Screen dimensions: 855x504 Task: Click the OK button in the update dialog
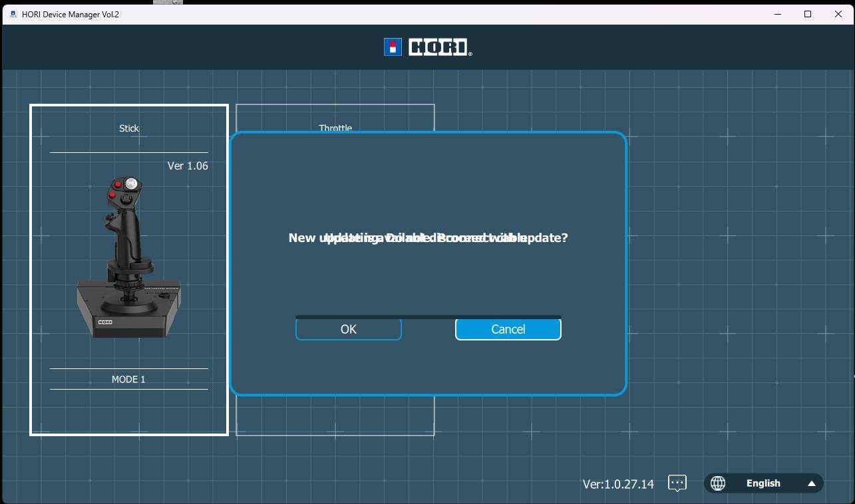pyautogui.click(x=348, y=330)
